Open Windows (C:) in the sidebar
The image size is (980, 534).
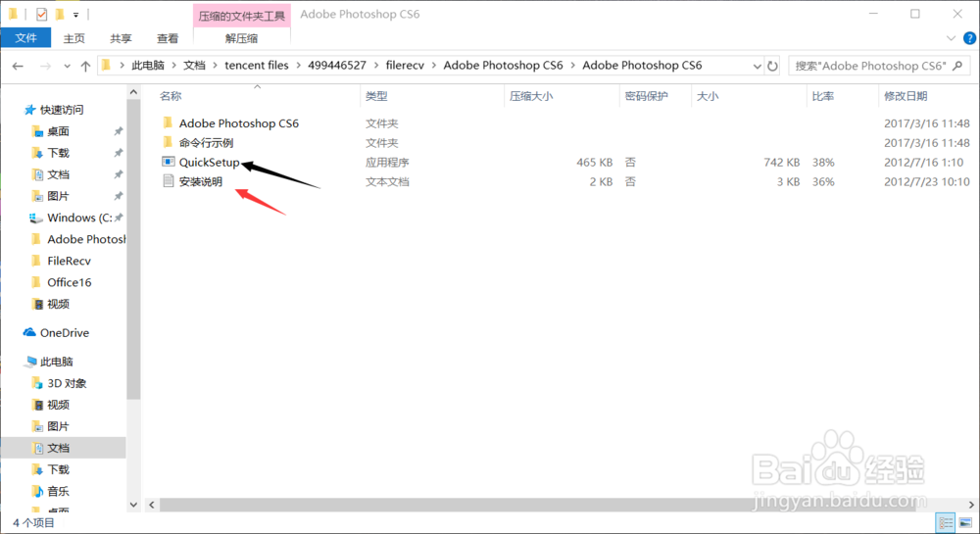click(79, 218)
